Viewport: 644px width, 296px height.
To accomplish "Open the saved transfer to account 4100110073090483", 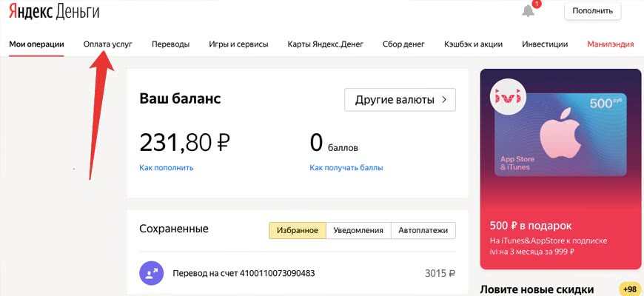I will (244, 273).
